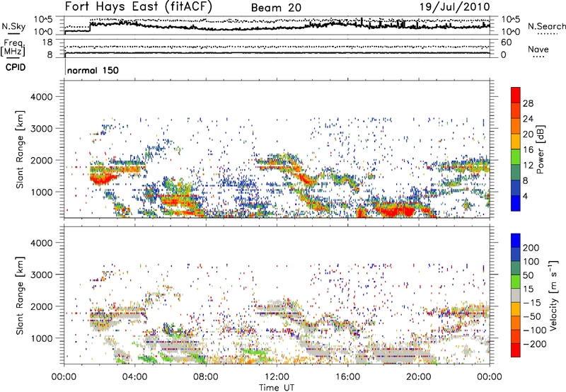Click the "12:00" time axis label
Screen dimensions: 566x392
point(277,377)
